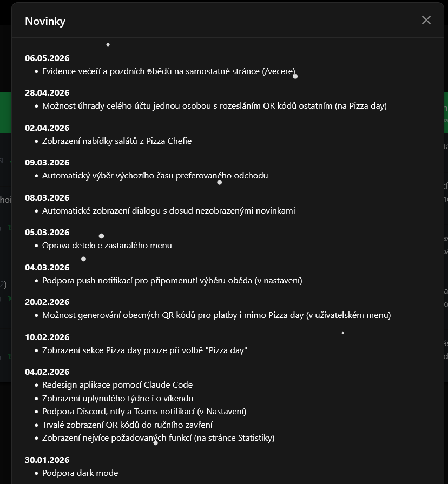Click the automatické zobrazení dialogu entry
Screen dimensions: 448x484
[x=169, y=211]
